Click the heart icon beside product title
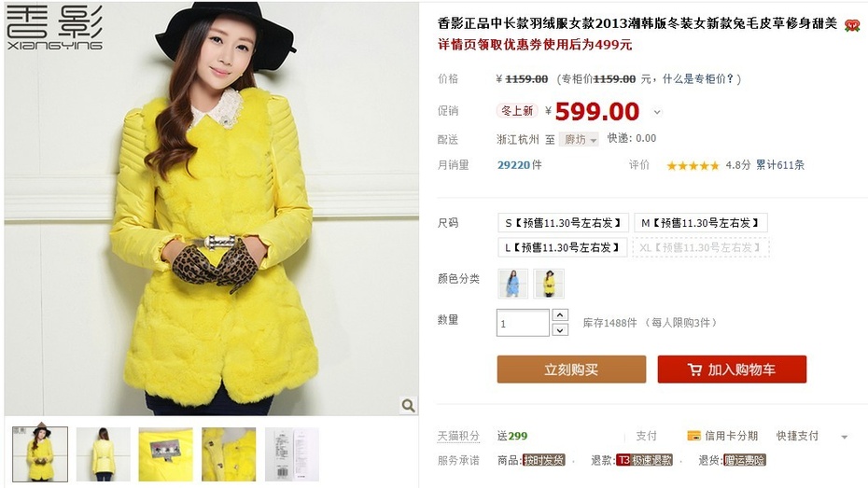The width and height of the screenshot is (868, 488). pyautogui.click(x=852, y=25)
